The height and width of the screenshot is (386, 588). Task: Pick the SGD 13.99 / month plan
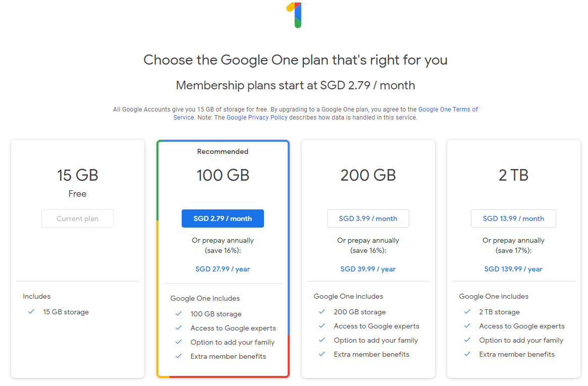coord(513,218)
